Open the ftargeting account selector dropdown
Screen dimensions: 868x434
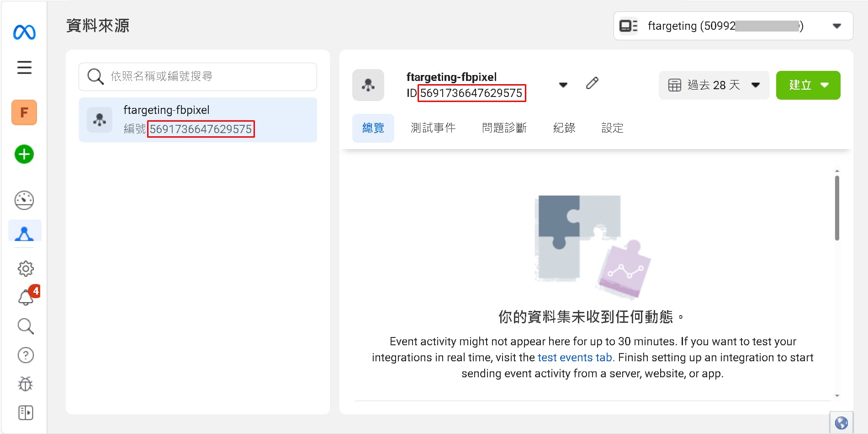point(733,26)
